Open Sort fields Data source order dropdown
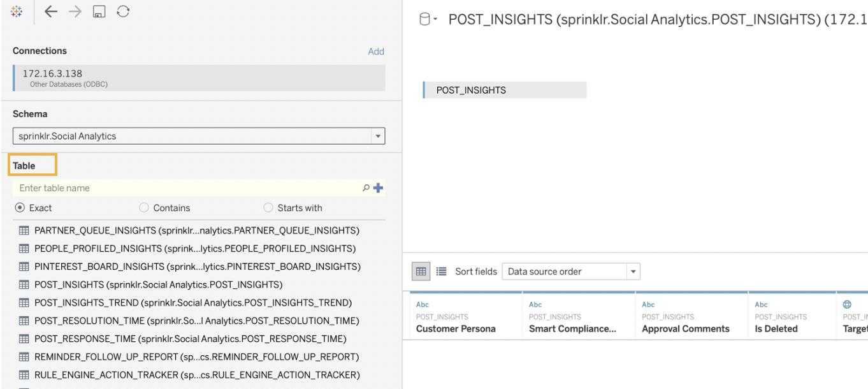The height and width of the screenshot is (389, 868). click(571, 271)
